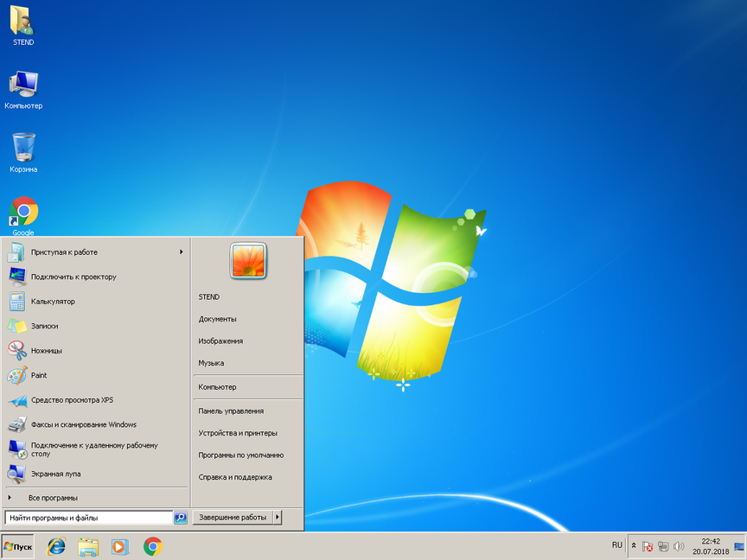This screenshot has height=560, width=747.
Task: Launch Ножницы snipping tool entry
Action: pyautogui.click(x=97, y=351)
